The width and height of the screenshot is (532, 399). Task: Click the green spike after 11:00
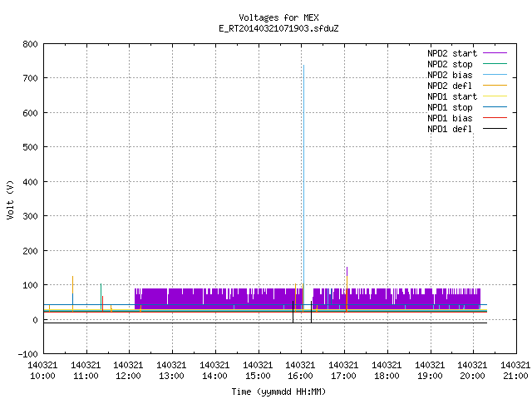pos(101,295)
